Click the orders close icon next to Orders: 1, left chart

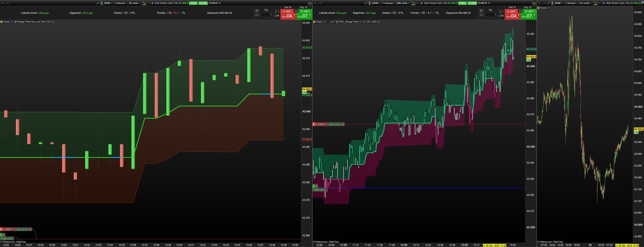coord(126,13)
